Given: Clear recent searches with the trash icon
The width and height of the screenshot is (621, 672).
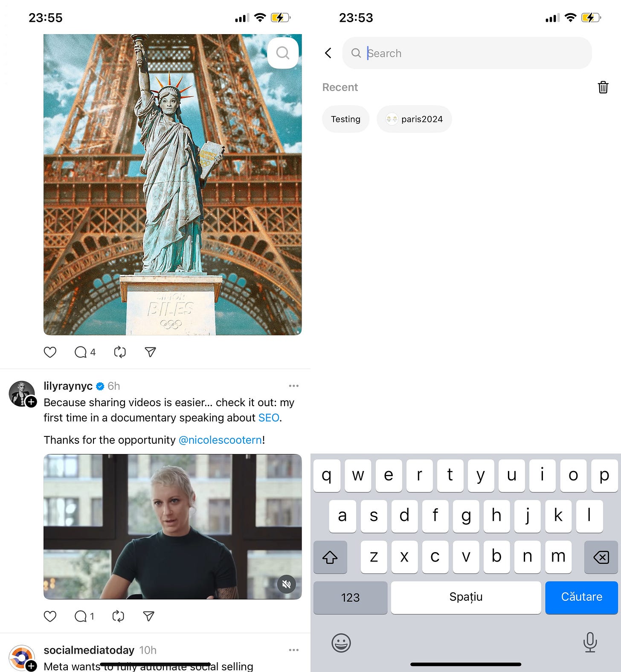Looking at the screenshot, I should [x=603, y=87].
